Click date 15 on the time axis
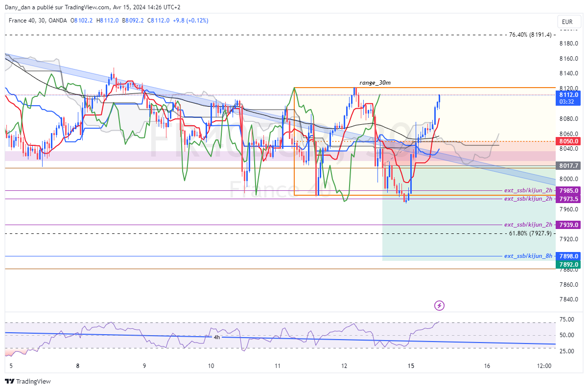Image resolution: width=588 pixels, height=390 pixels. [x=411, y=366]
